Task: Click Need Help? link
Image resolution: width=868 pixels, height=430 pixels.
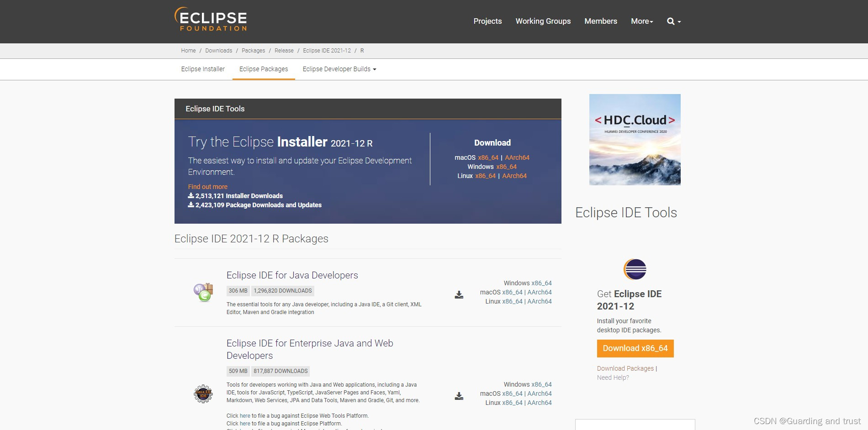Action: (x=613, y=378)
